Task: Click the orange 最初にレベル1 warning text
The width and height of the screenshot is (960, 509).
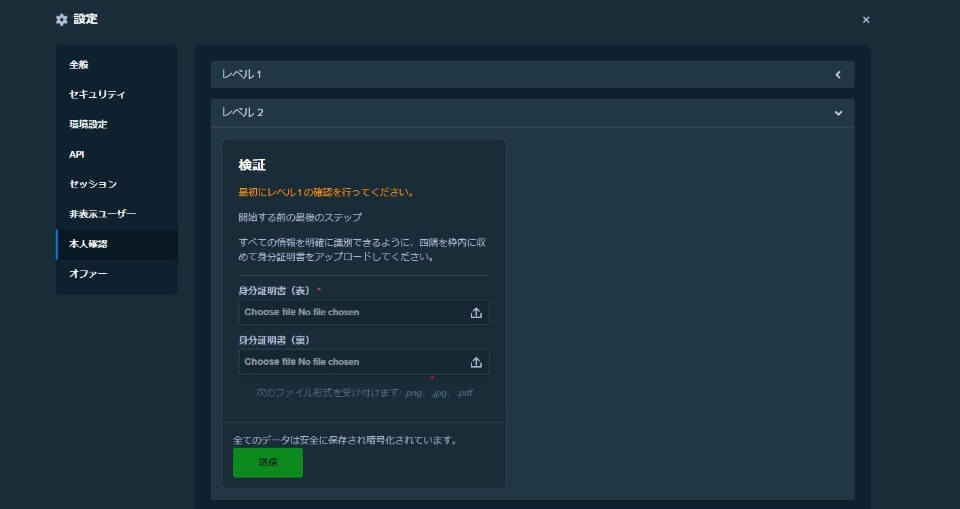Action: coord(327,192)
